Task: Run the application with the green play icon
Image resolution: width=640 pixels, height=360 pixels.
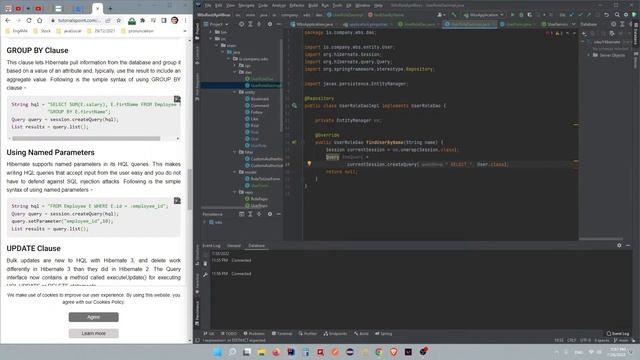Action: (513, 15)
